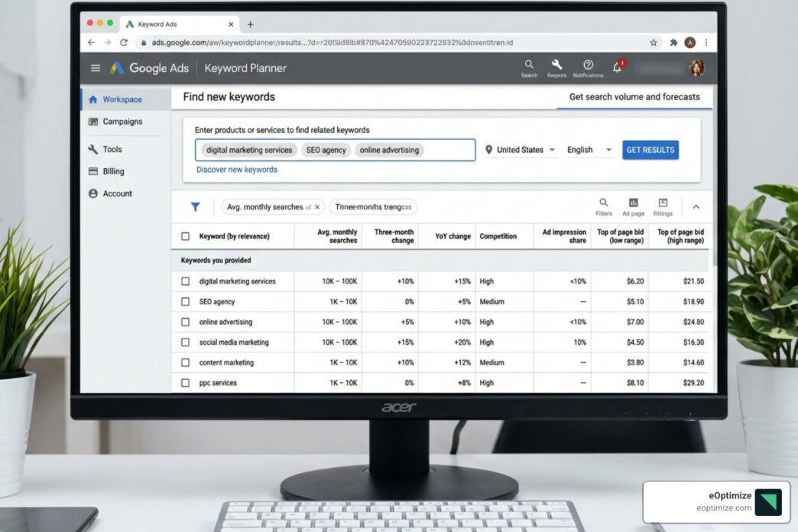Go back with the browser back arrow
Screen dimensions: 798x532
tap(91, 43)
